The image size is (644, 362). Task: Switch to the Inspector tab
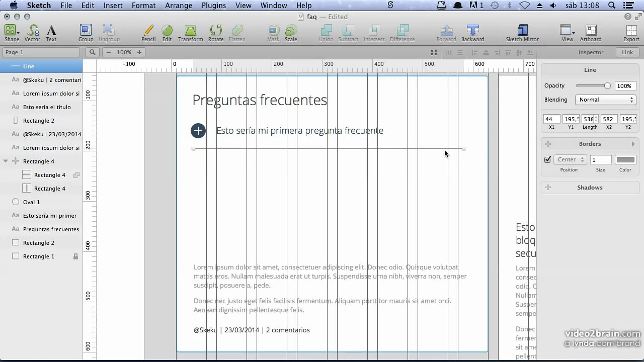(591, 52)
